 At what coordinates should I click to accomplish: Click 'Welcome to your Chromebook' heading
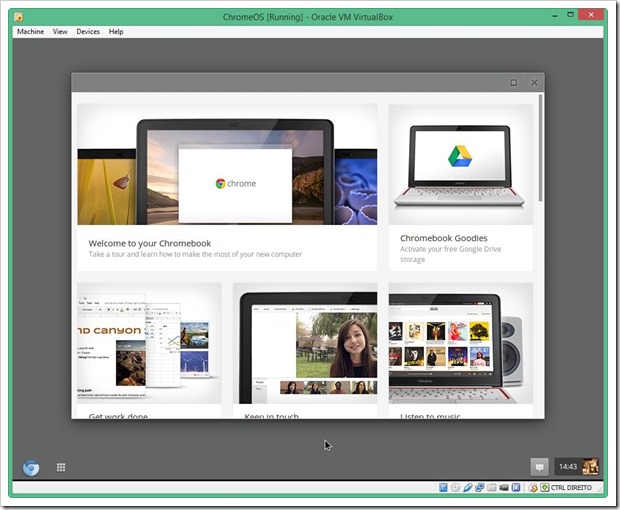149,244
